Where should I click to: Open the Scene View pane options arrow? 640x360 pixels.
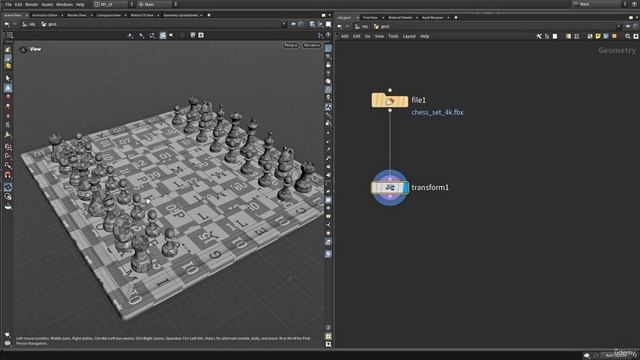point(329,15)
